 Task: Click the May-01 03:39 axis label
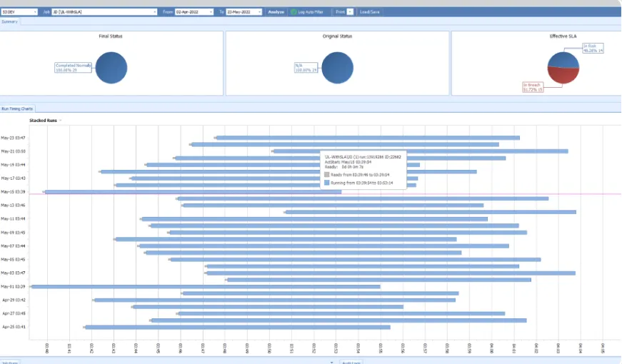coord(13,287)
